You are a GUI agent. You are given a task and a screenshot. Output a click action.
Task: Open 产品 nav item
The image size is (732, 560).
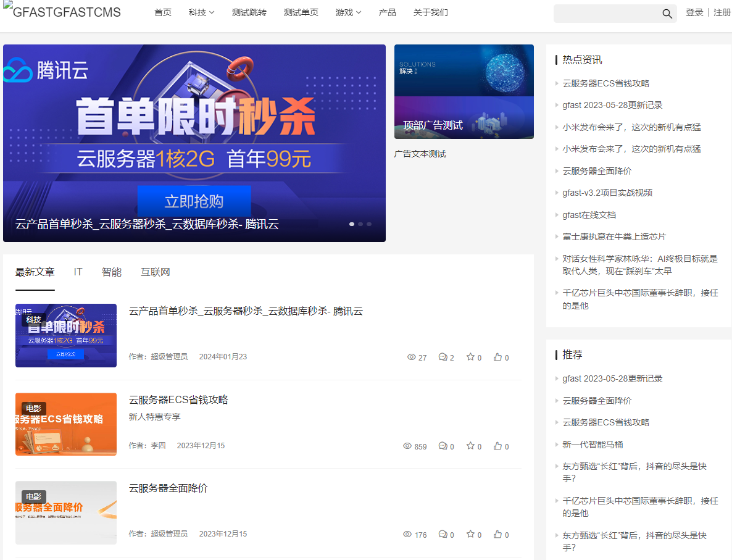pyautogui.click(x=387, y=12)
